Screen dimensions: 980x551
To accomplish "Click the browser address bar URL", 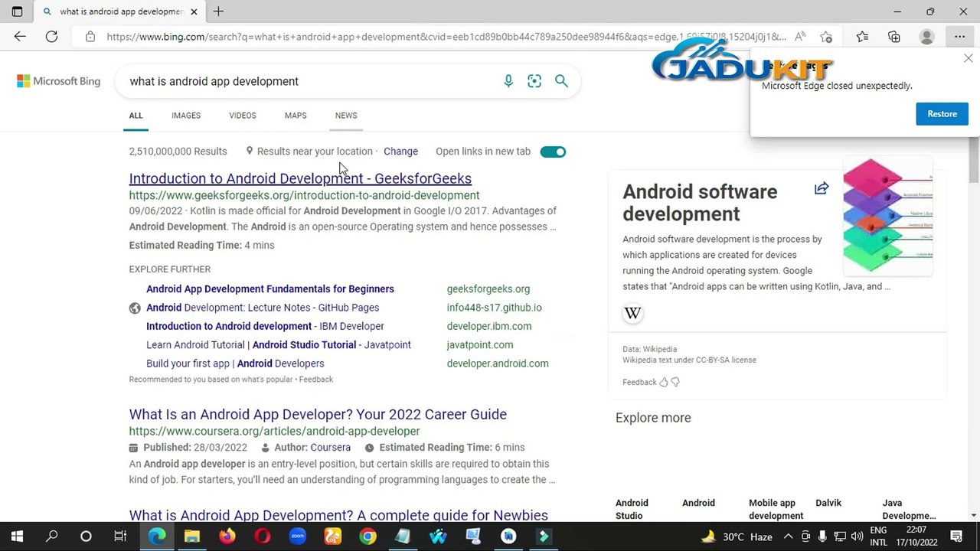I will coord(446,37).
